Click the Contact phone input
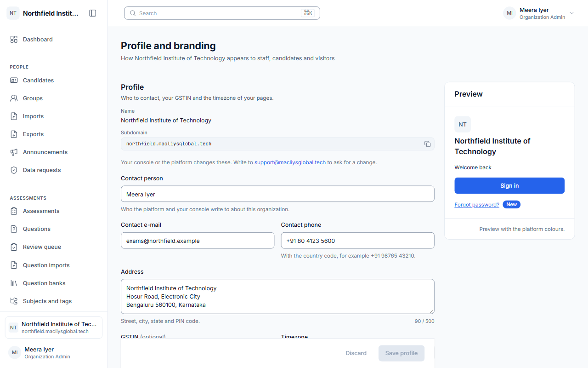Viewport: 588px width, 368px height. [357, 241]
